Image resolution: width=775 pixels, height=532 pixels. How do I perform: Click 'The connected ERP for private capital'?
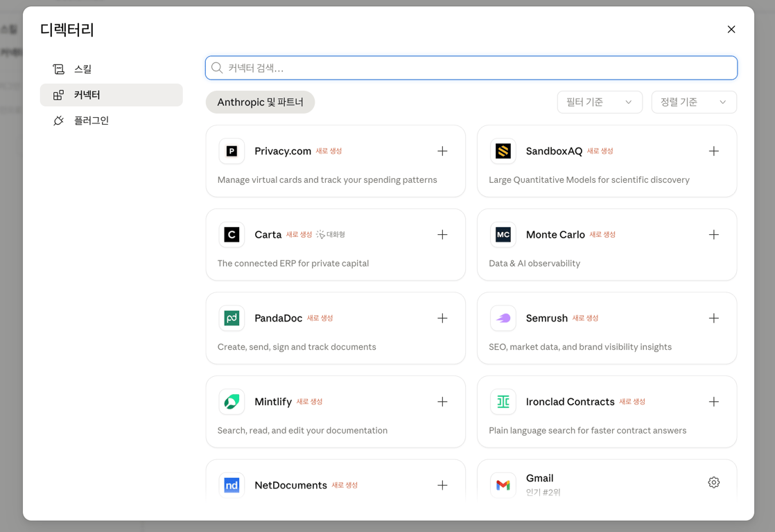click(293, 263)
